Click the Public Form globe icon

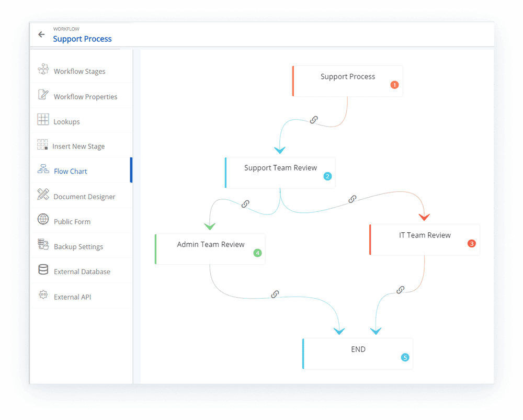[43, 220]
